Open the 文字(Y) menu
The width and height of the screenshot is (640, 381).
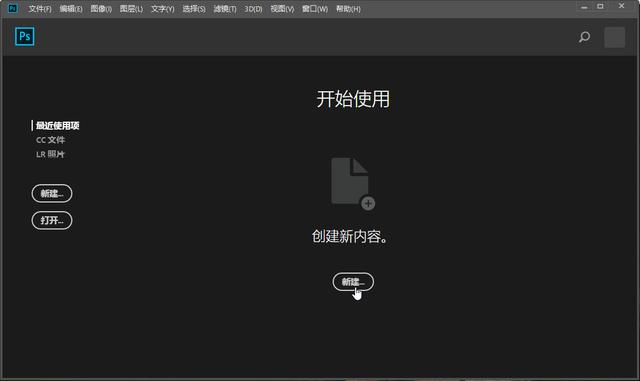pyautogui.click(x=162, y=9)
